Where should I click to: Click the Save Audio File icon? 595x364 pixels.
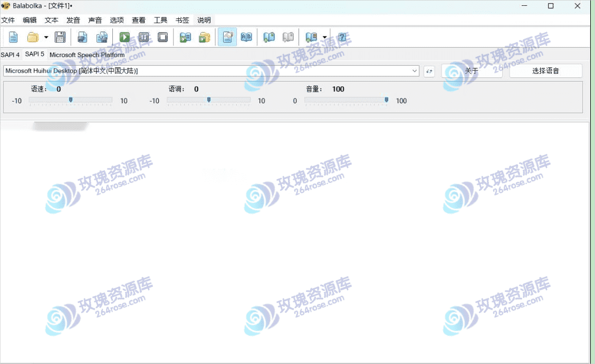pos(82,37)
